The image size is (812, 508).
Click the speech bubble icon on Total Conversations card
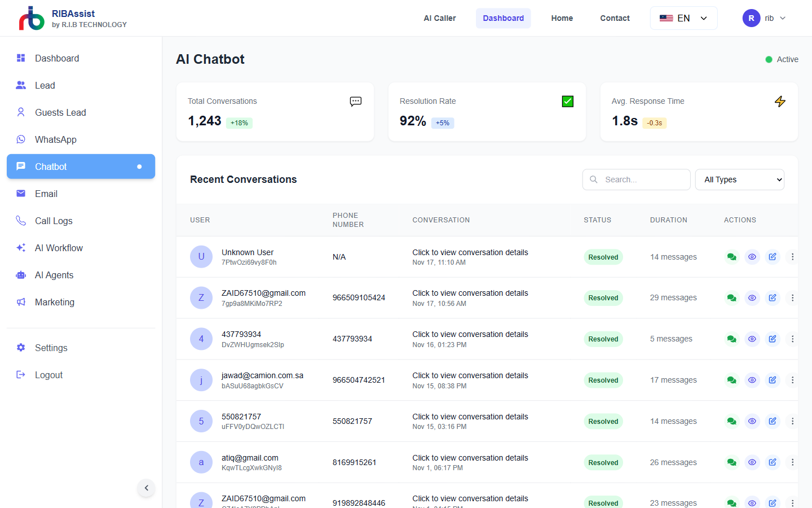[x=355, y=102]
